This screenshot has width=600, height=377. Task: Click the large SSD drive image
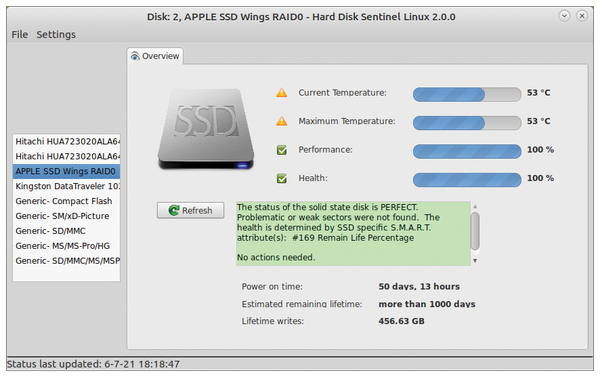pos(206,129)
